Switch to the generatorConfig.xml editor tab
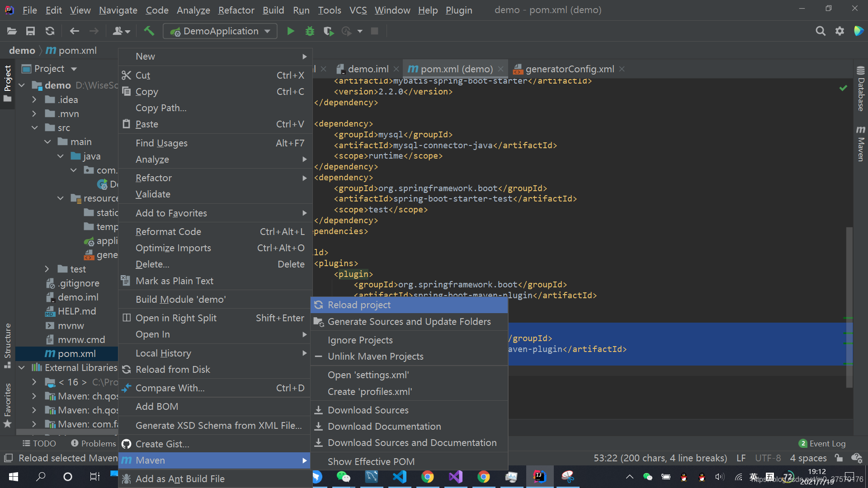This screenshot has width=868, height=488. (x=570, y=69)
